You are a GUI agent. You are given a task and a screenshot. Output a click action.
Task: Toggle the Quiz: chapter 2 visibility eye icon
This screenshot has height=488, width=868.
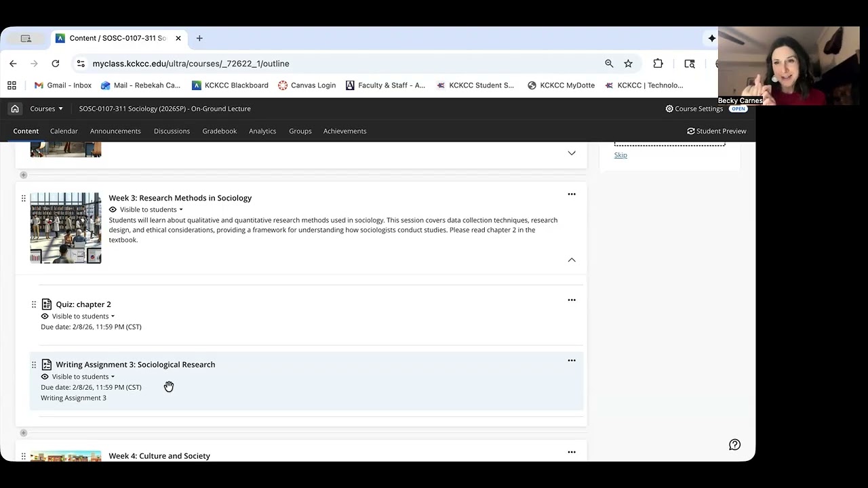tap(45, 317)
